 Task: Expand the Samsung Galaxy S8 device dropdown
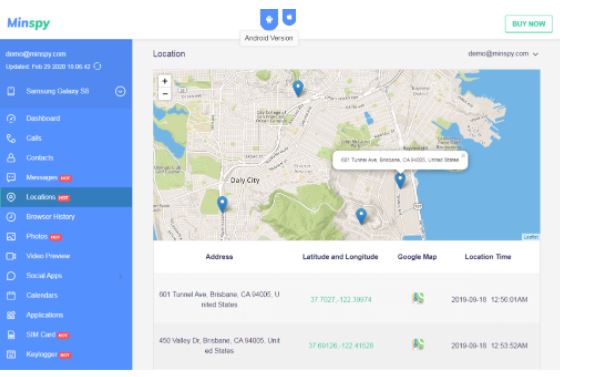pos(120,91)
